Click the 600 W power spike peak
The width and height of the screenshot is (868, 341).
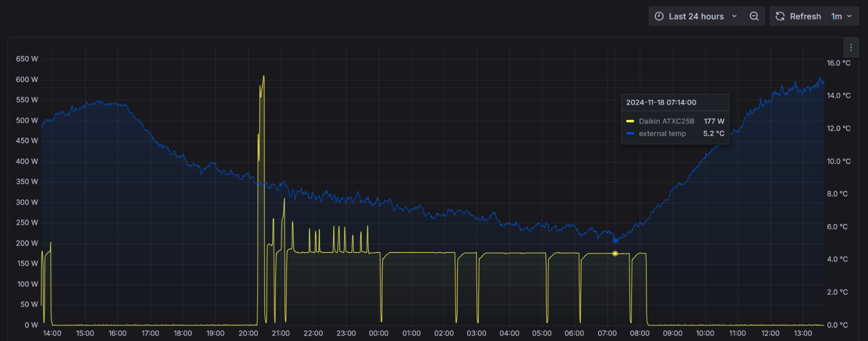(264, 76)
